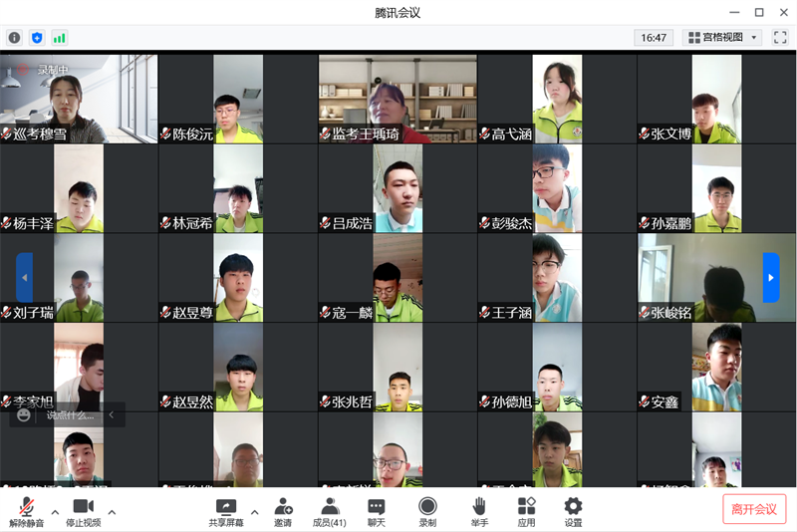Expand the share screen options arrow
Viewport: 797px width, 532px height.
255,512
